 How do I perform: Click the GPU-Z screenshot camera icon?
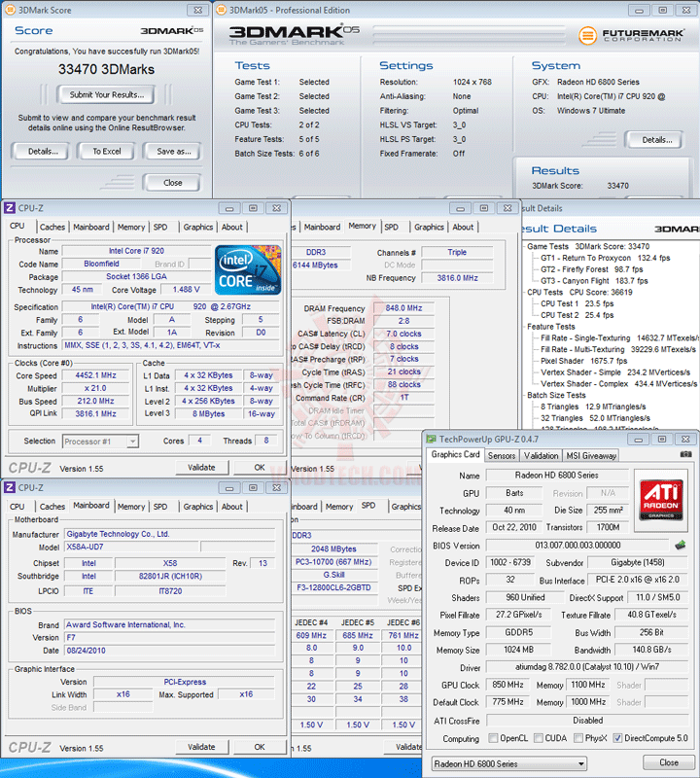(685, 454)
